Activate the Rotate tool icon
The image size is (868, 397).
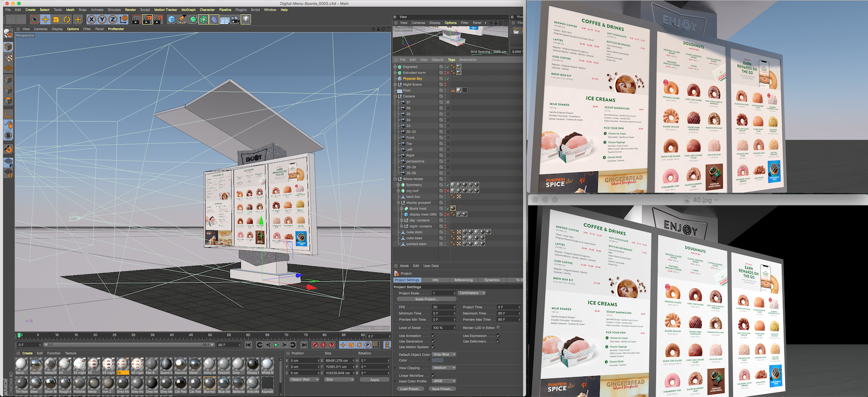coord(67,19)
